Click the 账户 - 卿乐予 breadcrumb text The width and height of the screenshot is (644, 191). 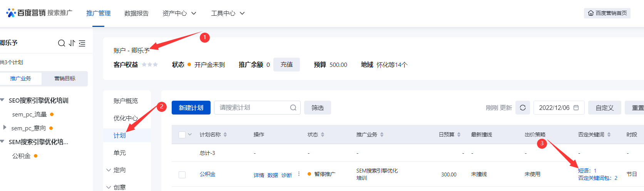131,50
